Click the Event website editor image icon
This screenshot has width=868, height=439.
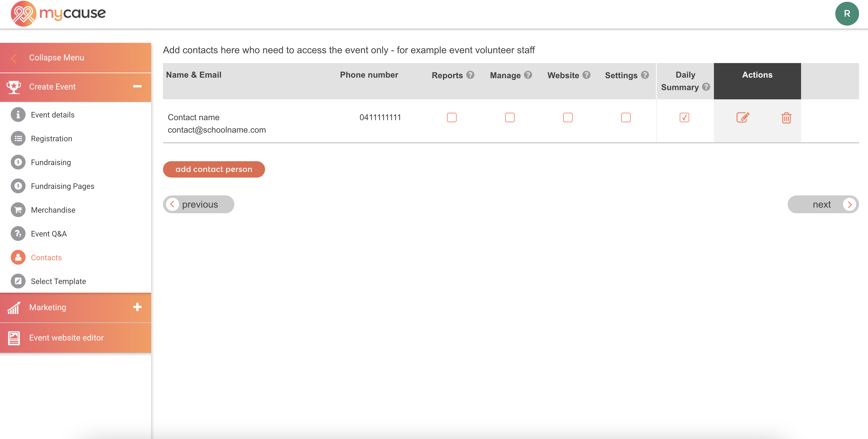pos(14,338)
